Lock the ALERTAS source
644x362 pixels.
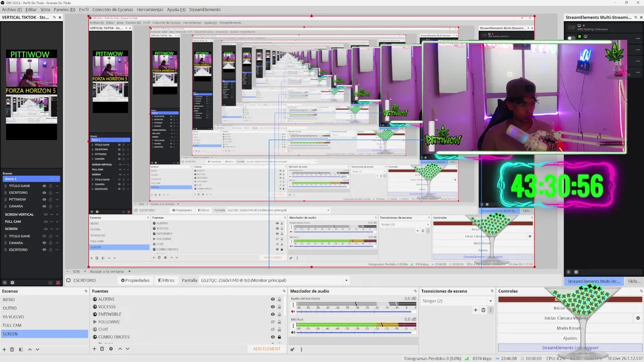pos(279,299)
